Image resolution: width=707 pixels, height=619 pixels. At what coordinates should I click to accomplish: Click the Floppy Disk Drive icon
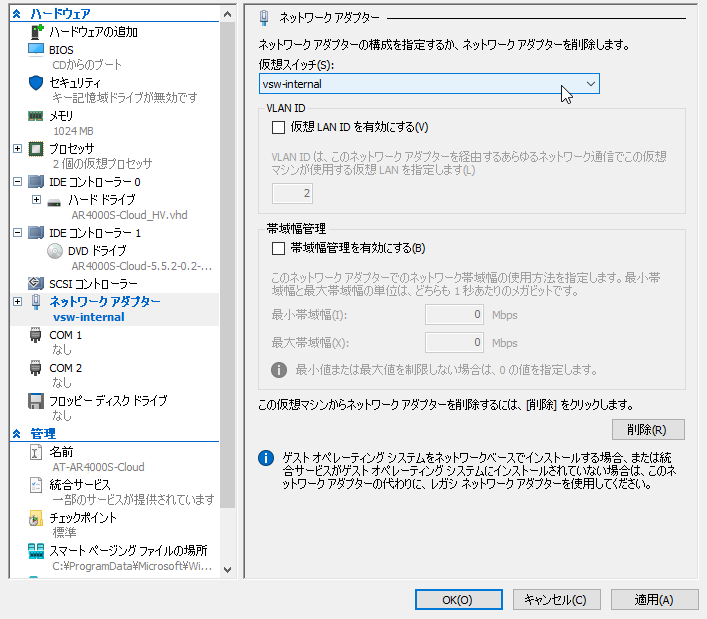(x=35, y=400)
